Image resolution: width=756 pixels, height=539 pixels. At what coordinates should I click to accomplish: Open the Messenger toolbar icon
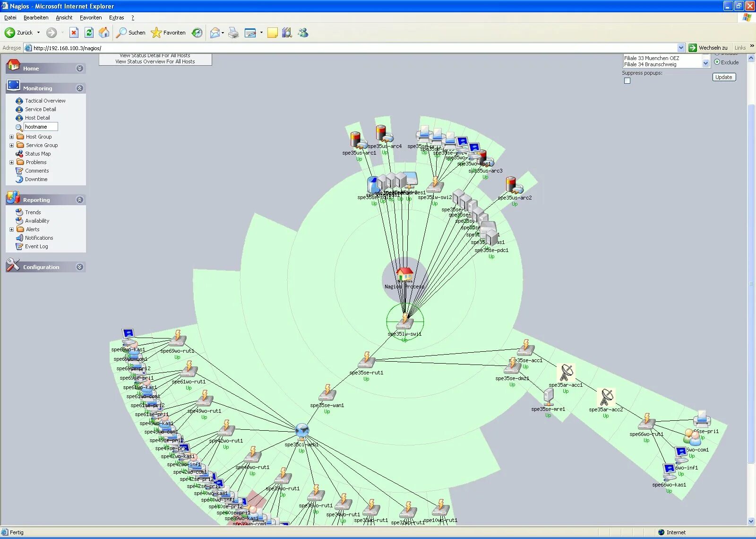coord(303,33)
